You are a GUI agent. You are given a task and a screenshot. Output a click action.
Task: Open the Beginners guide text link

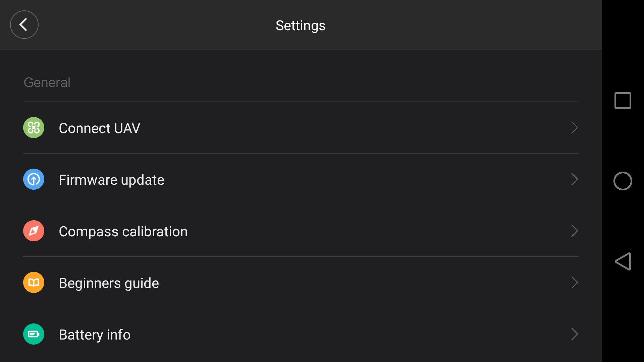(x=109, y=283)
